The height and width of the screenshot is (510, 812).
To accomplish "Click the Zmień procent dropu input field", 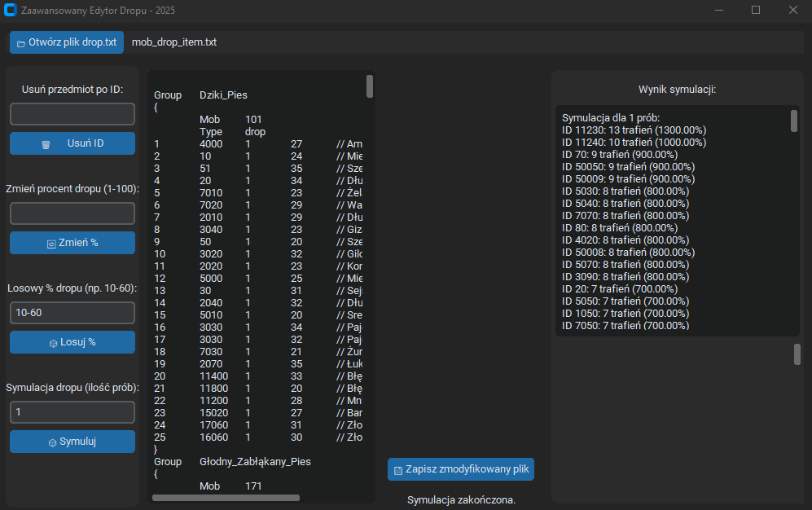I will coord(72,213).
